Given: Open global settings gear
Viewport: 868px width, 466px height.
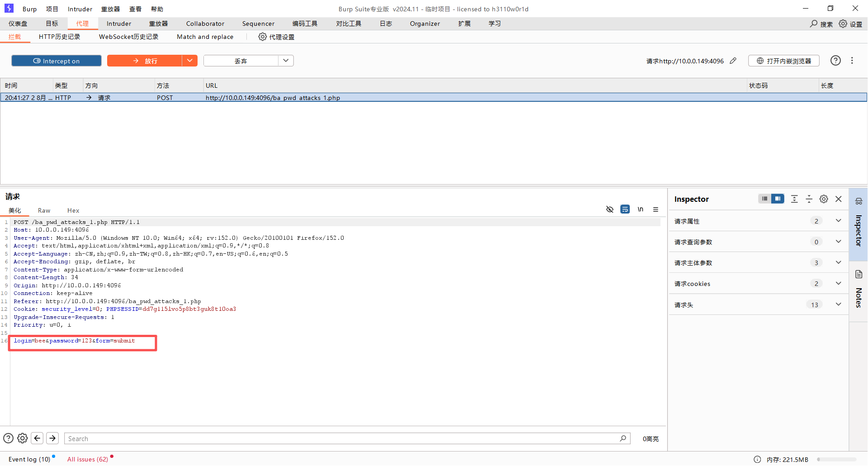Looking at the screenshot, I should pos(843,24).
